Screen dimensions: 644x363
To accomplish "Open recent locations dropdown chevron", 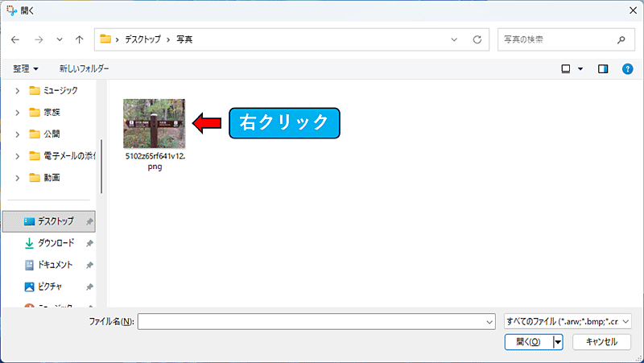I will tap(60, 39).
